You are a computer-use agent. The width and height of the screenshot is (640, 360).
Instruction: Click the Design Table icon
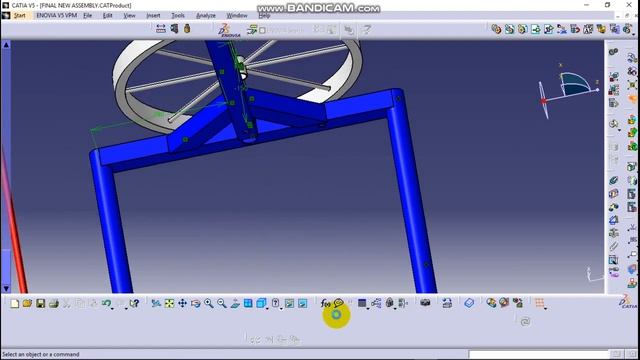click(x=362, y=303)
